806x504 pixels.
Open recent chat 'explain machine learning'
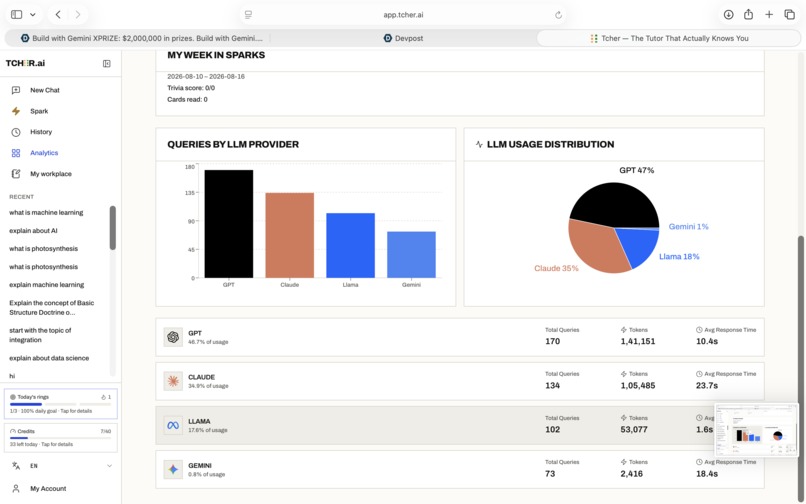coord(46,284)
